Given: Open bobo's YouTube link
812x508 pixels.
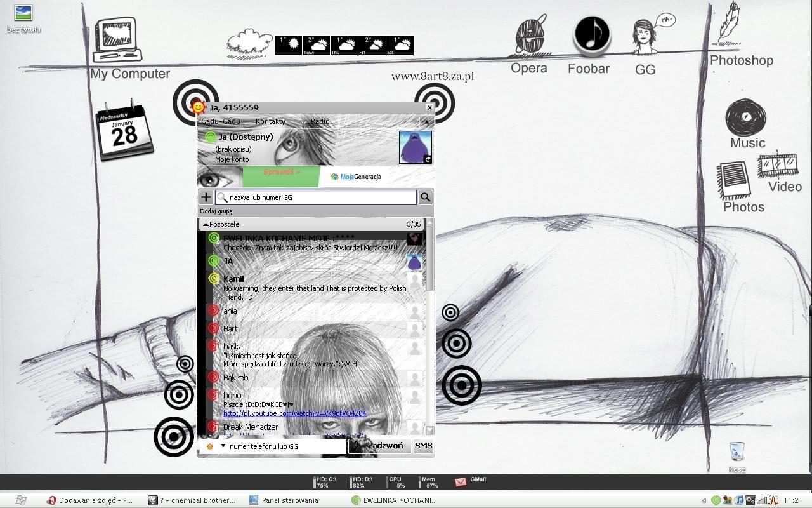Looking at the screenshot, I should pyautogui.click(x=294, y=413).
